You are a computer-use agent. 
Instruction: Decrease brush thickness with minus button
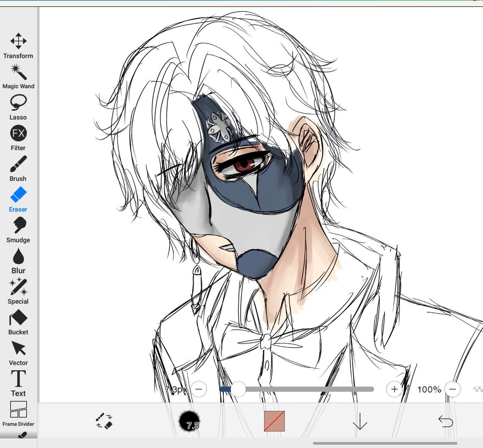coord(199,389)
